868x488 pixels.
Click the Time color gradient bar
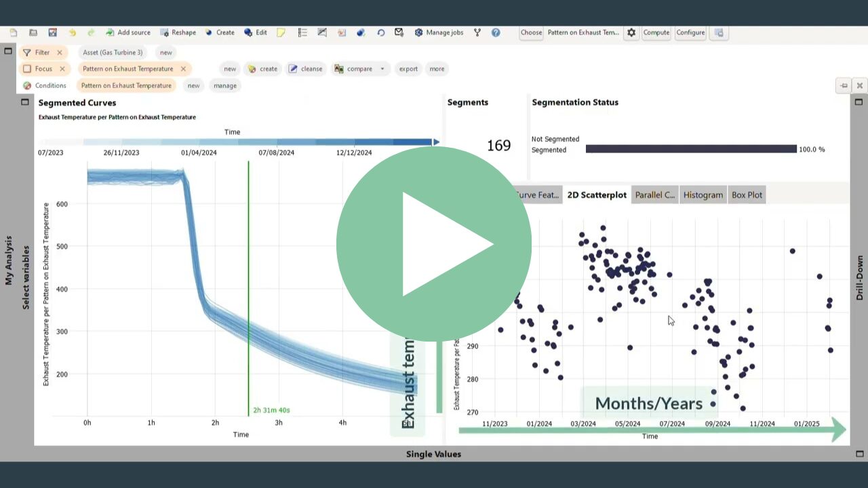[258, 142]
